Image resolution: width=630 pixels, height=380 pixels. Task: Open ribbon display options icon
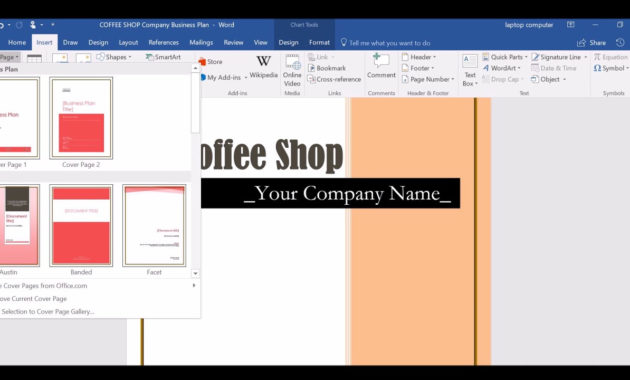(571, 25)
